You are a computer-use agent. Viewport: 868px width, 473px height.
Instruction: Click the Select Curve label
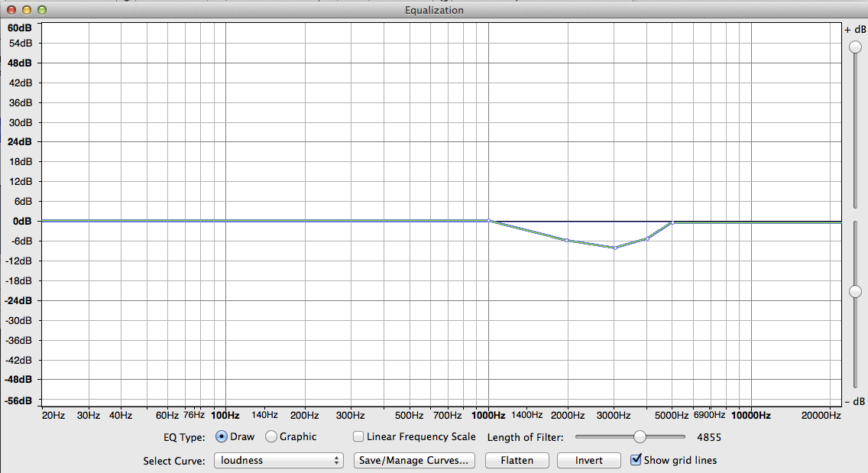(x=174, y=461)
